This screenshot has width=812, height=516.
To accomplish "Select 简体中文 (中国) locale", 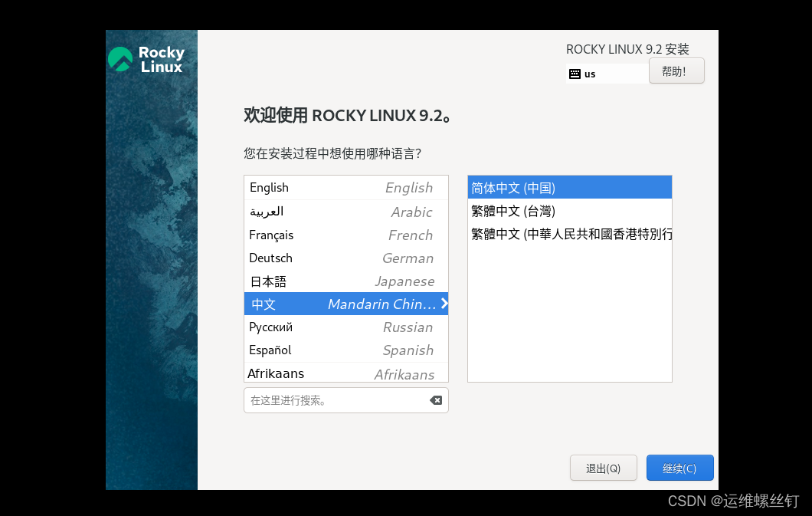I will coord(570,188).
